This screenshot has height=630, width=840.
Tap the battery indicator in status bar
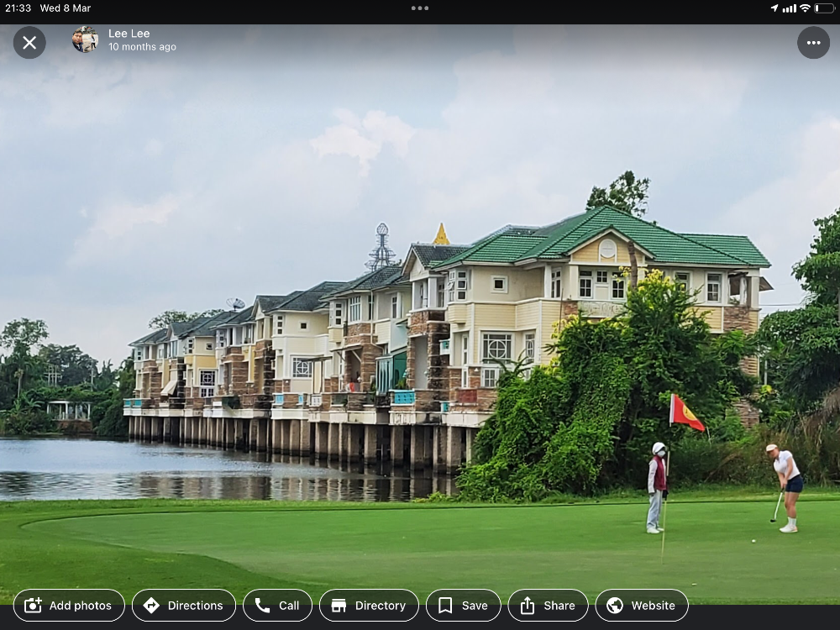click(x=824, y=8)
